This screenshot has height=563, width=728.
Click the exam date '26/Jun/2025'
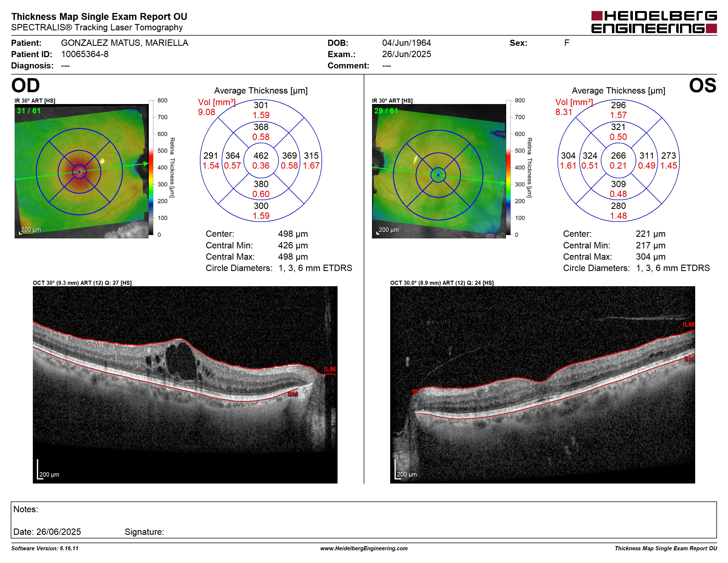point(406,54)
